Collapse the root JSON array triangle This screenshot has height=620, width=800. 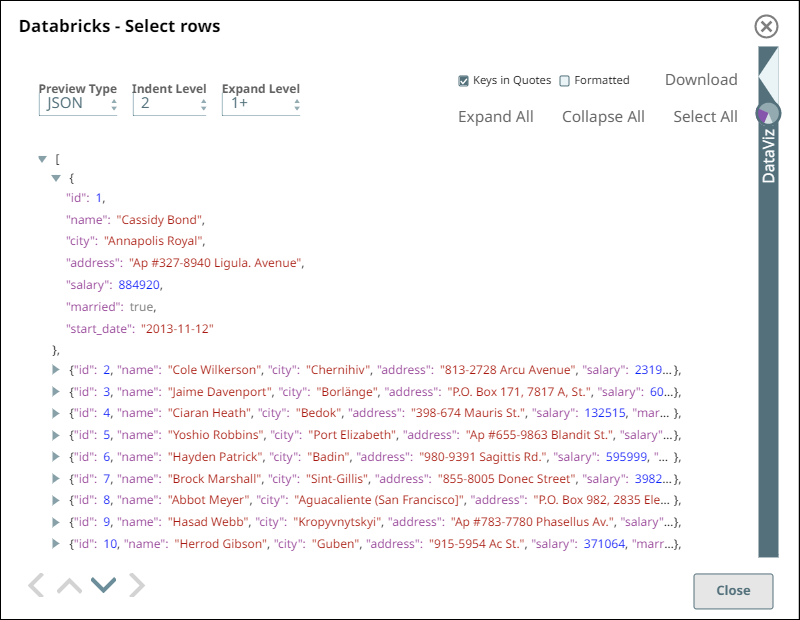point(42,159)
